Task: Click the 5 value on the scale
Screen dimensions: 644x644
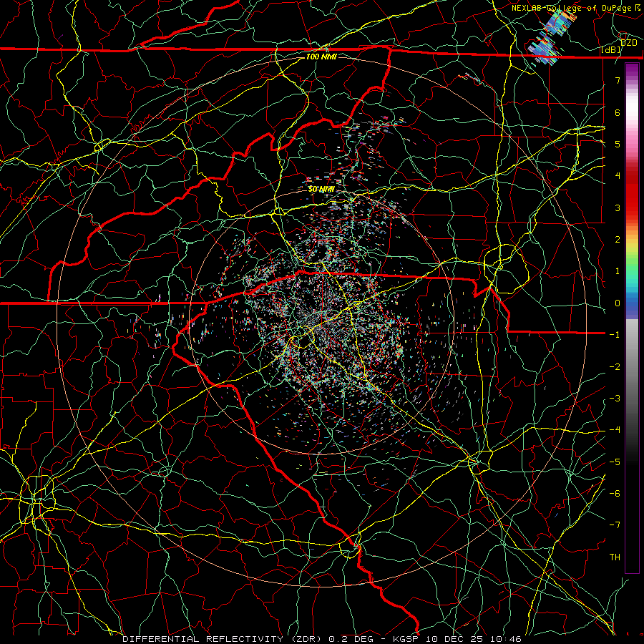Action: [x=618, y=144]
